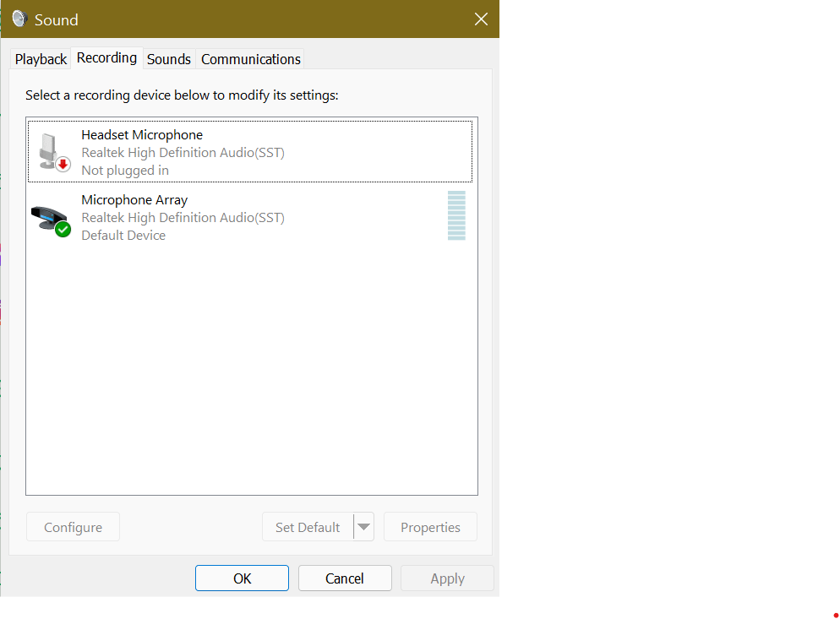Screen dimensions: 840x619
Task: Open the Set Default dropdown arrow
Action: 363,527
